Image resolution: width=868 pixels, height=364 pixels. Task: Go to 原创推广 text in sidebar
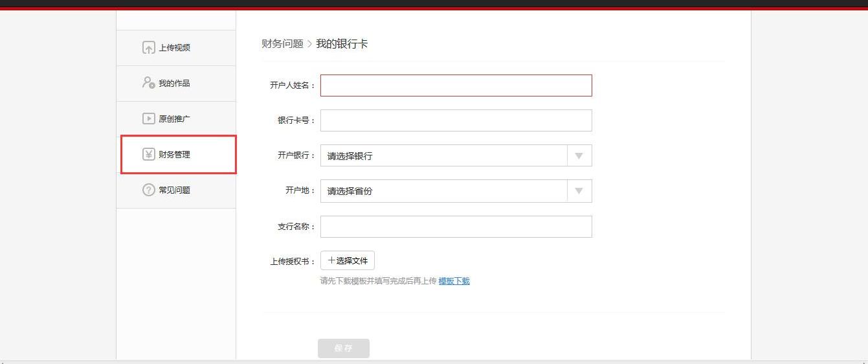[174, 119]
